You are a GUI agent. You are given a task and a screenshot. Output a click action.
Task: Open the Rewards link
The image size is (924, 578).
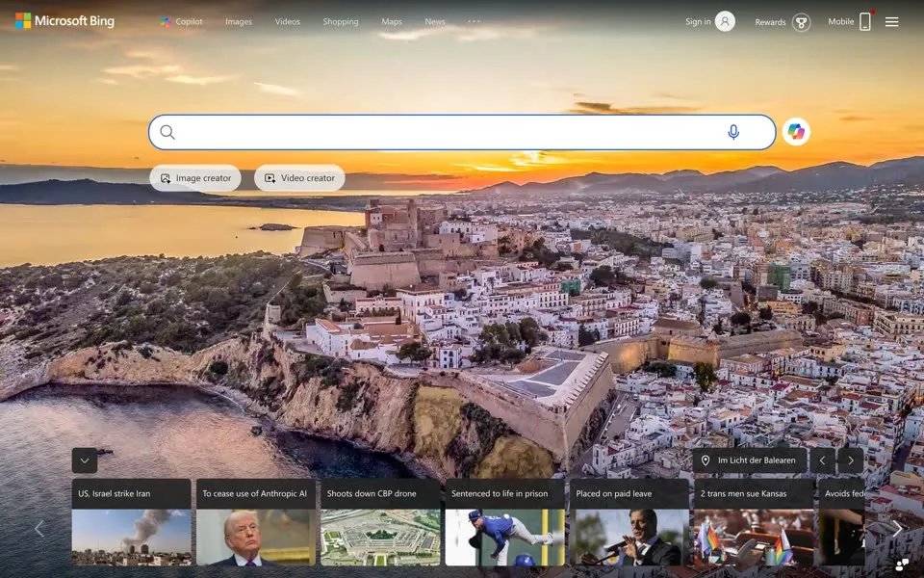(x=770, y=22)
